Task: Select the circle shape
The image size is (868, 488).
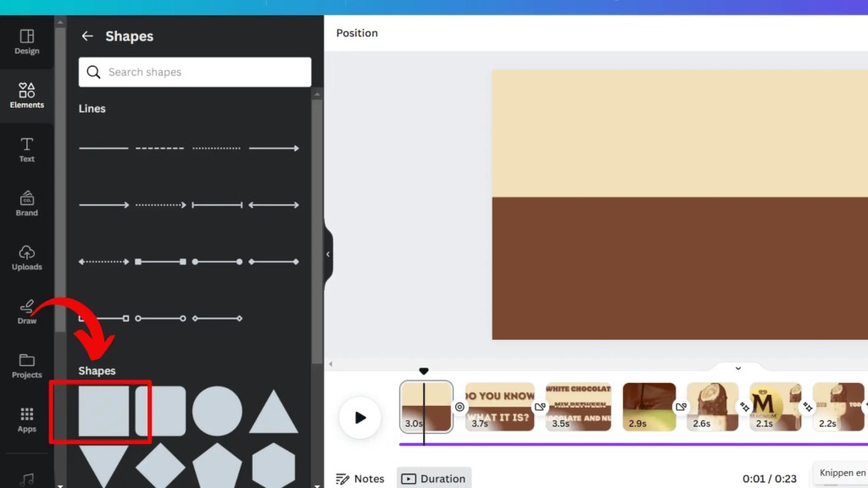Action: 218,412
